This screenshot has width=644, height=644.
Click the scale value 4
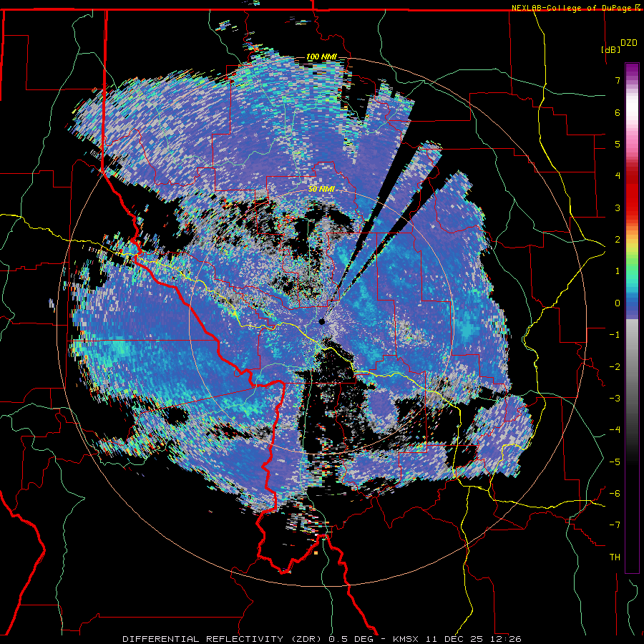618,176
